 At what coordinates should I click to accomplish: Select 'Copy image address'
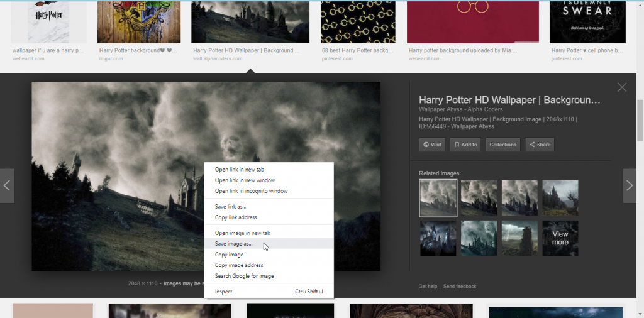pyautogui.click(x=269, y=265)
